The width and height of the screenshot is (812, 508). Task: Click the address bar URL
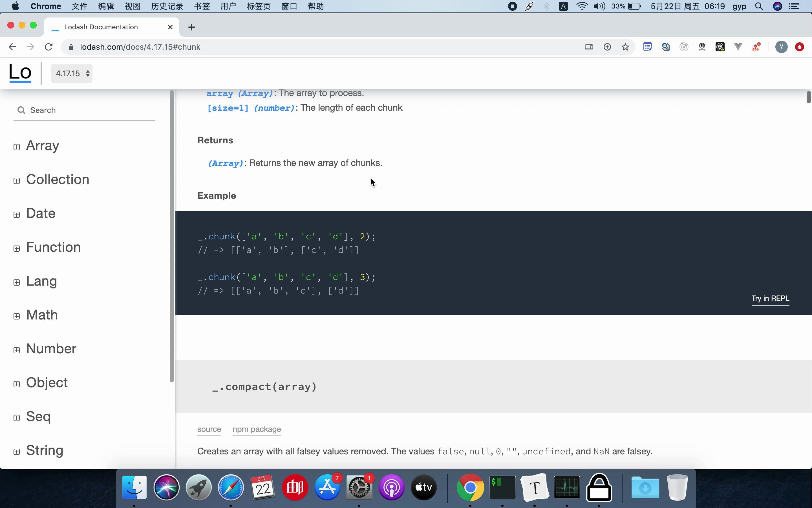pyautogui.click(x=140, y=47)
